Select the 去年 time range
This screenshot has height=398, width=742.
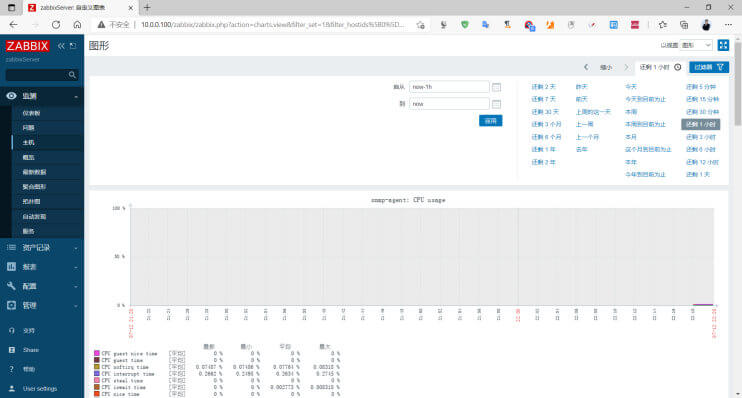coord(581,149)
